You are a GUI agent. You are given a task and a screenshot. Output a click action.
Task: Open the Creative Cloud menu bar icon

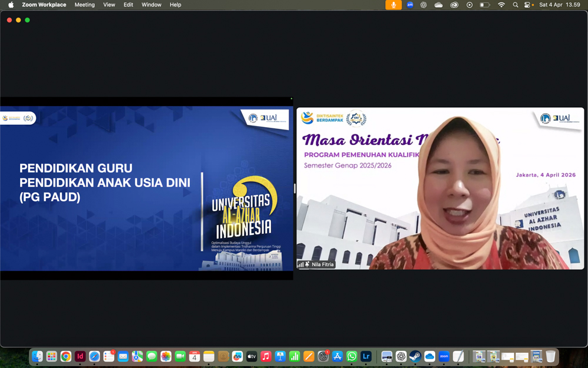click(454, 5)
